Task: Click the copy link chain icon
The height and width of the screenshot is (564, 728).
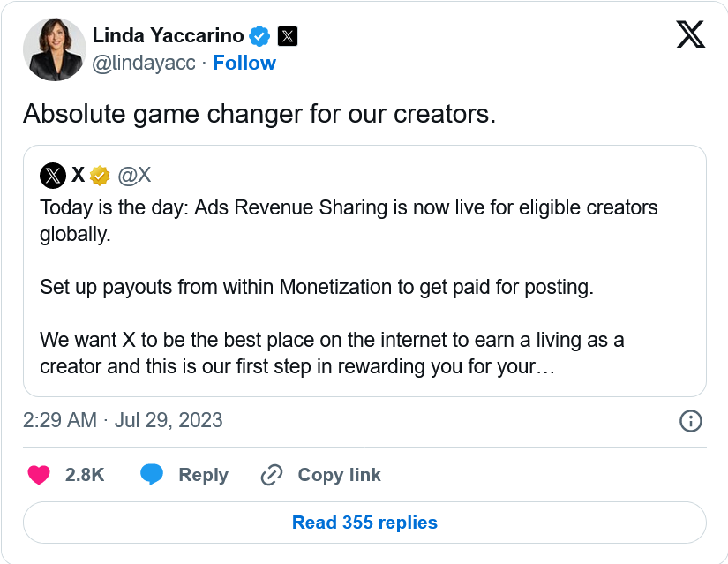Action: pyautogui.click(x=271, y=476)
